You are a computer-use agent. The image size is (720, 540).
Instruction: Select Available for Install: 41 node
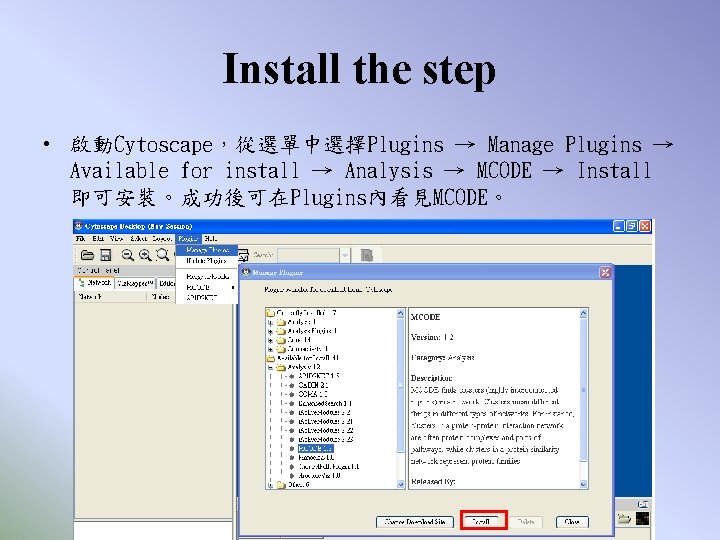coord(308,358)
